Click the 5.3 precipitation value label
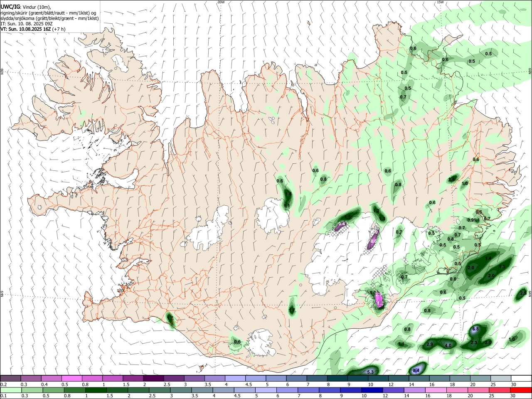 pyautogui.click(x=371, y=372)
